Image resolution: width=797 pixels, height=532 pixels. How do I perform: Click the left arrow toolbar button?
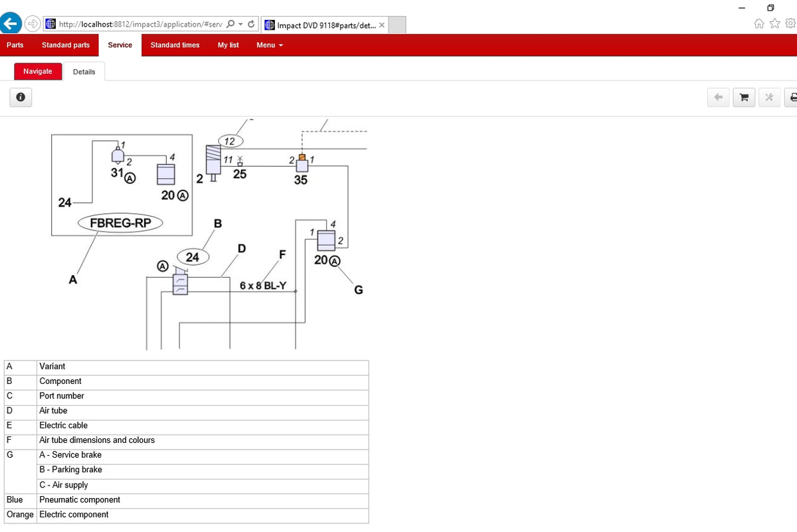(x=718, y=98)
